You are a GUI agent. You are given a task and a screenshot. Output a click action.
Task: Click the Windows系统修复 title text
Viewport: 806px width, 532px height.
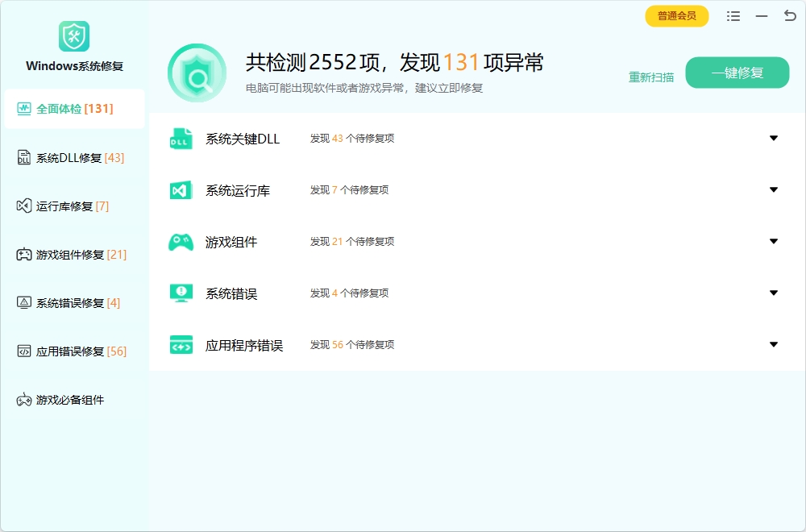(x=74, y=66)
